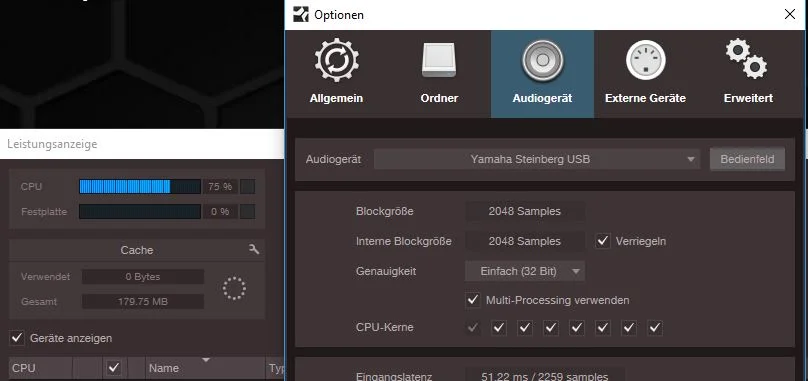Image resolution: width=808 pixels, height=381 pixels.
Task: Toggle Multi-Processing verwenden checkbox
Action: 473,300
